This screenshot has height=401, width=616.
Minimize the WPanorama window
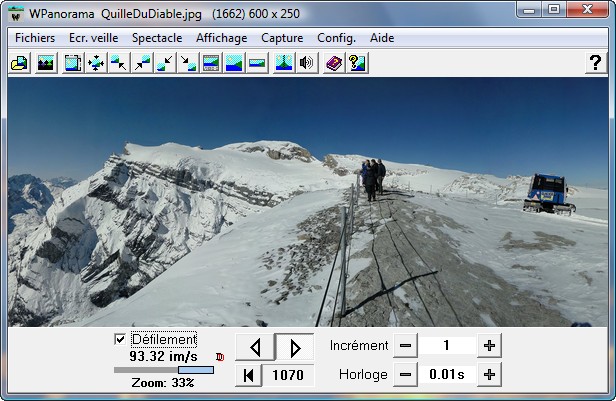[x=529, y=9]
